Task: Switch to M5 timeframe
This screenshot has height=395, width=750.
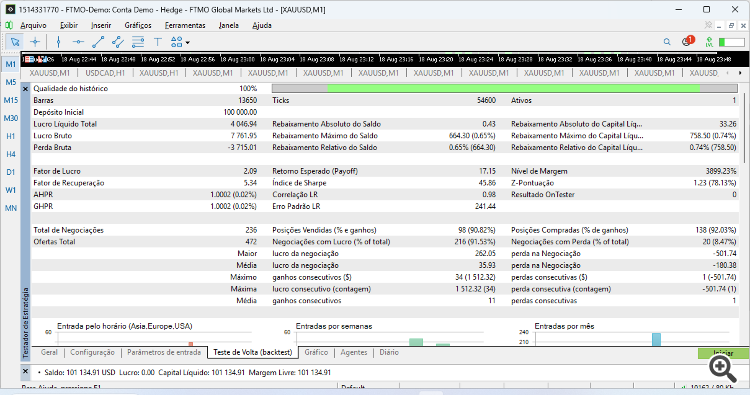Action: click(11, 82)
